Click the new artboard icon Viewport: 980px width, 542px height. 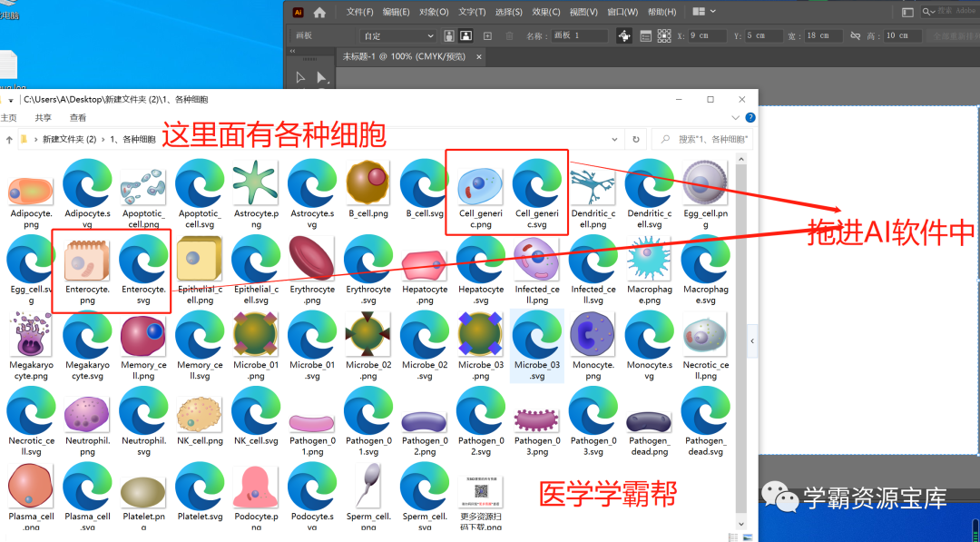488,35
